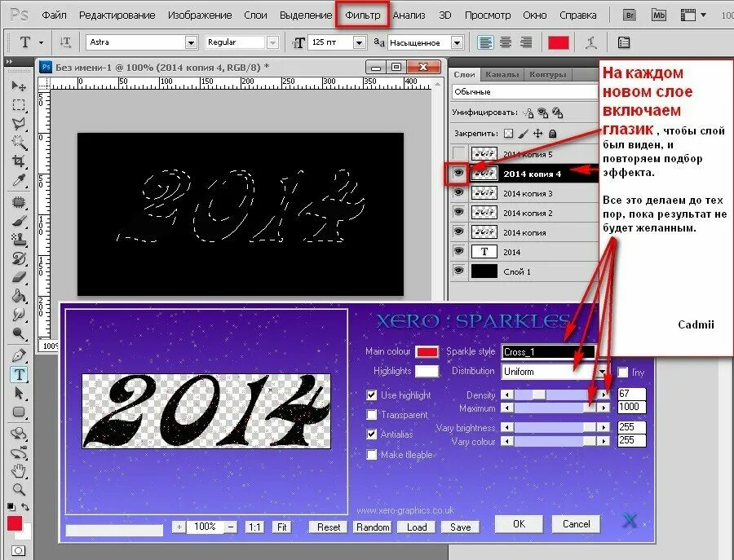Select the Healing Brush tool
This screenshot has width=734, height=560.
[x=19, y=203]
